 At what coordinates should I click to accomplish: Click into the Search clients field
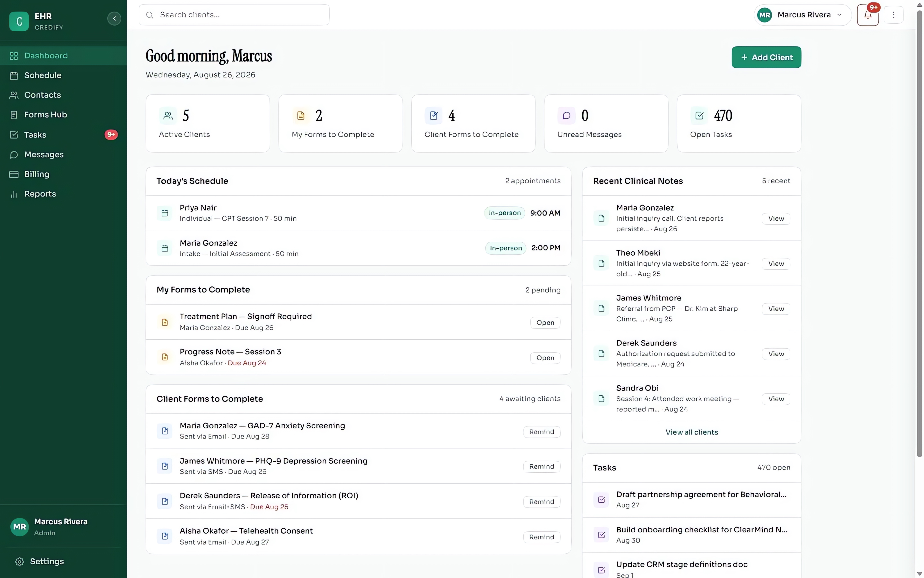click(234, 15)
